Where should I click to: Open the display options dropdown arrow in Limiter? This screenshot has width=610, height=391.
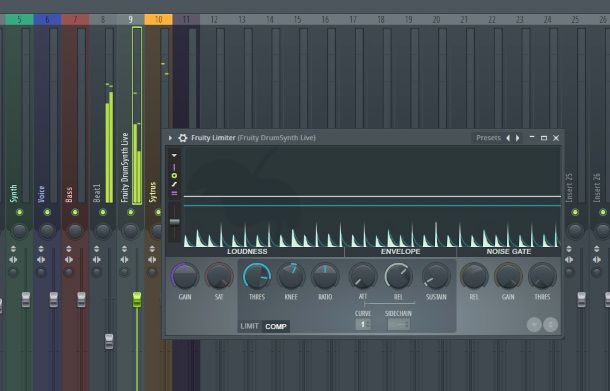pyautogui.click(x=174, y=155)
